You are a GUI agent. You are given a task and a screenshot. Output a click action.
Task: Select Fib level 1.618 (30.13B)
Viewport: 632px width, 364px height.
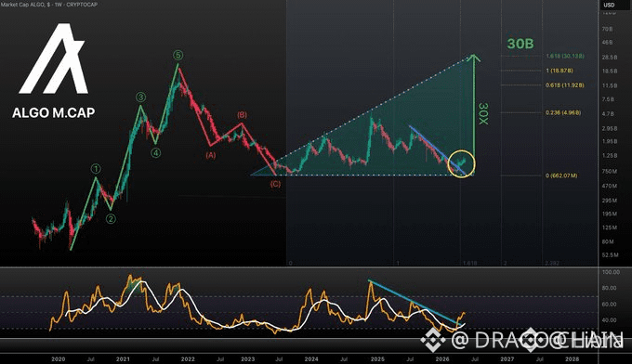click(565, 57)
